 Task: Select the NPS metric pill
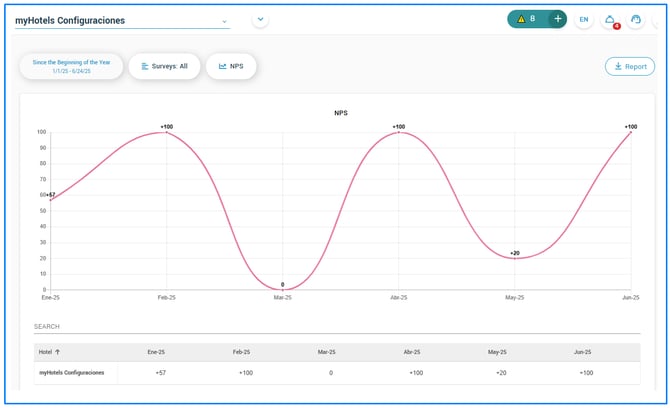pos(231,66)
